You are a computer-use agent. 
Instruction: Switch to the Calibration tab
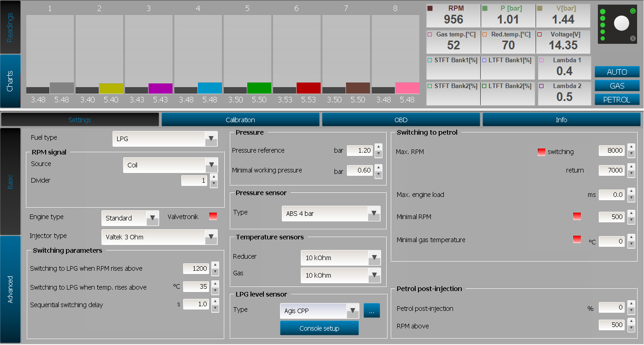pyautogui.click(x=240, y=119)
